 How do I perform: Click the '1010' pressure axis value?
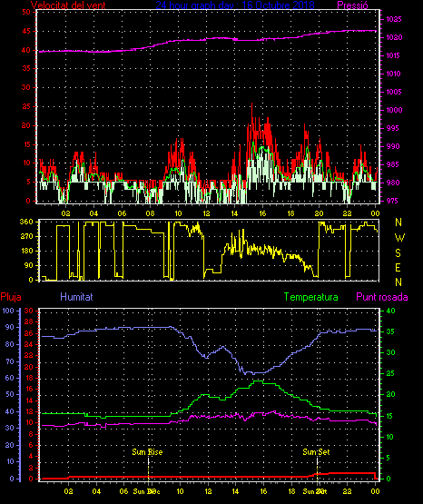[x=393, y=74]
